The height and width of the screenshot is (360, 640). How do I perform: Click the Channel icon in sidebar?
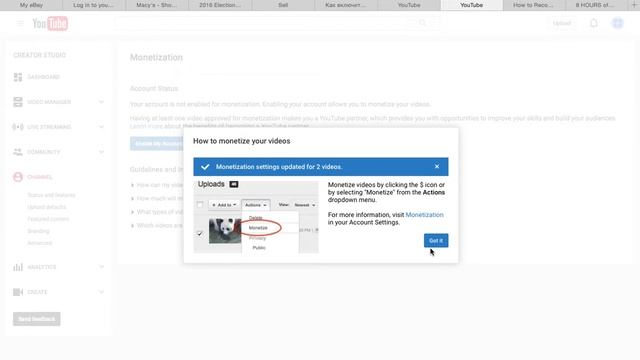pos(18,177)
